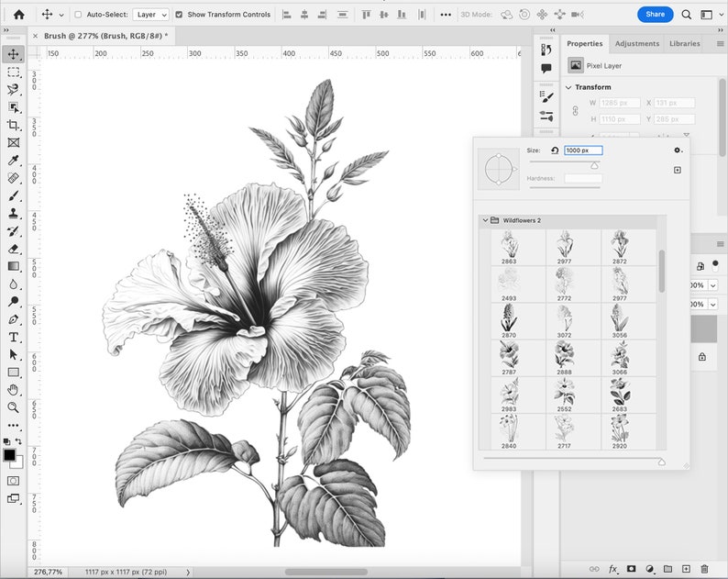Toggle the width-height link in Transform
728x579 pixels.
[x=575, y=111]
